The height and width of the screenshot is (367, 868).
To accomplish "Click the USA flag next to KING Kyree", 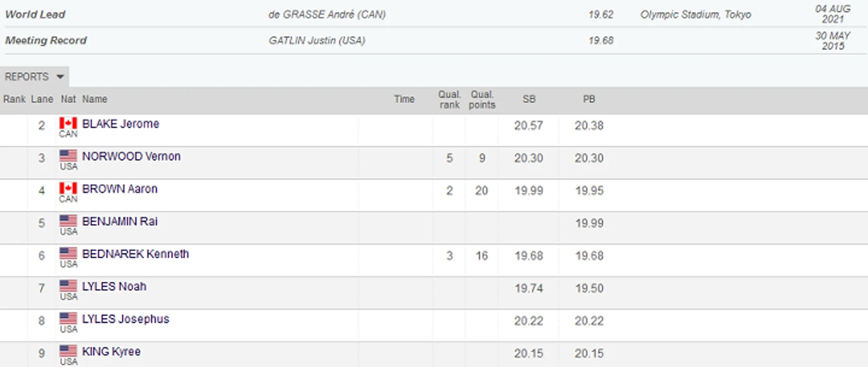I will coord(68,351).
